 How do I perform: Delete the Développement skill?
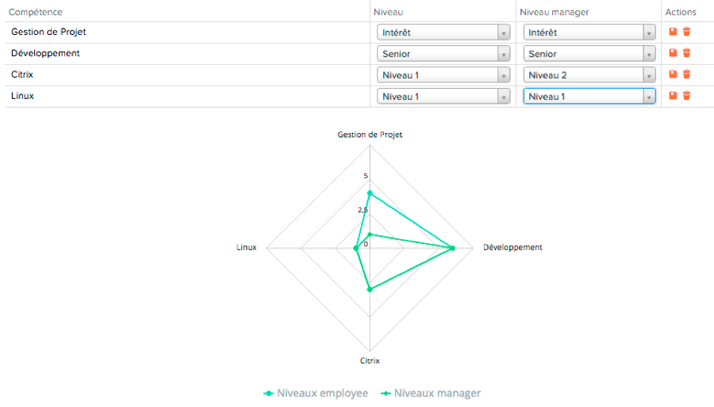(x=687, y=53)
